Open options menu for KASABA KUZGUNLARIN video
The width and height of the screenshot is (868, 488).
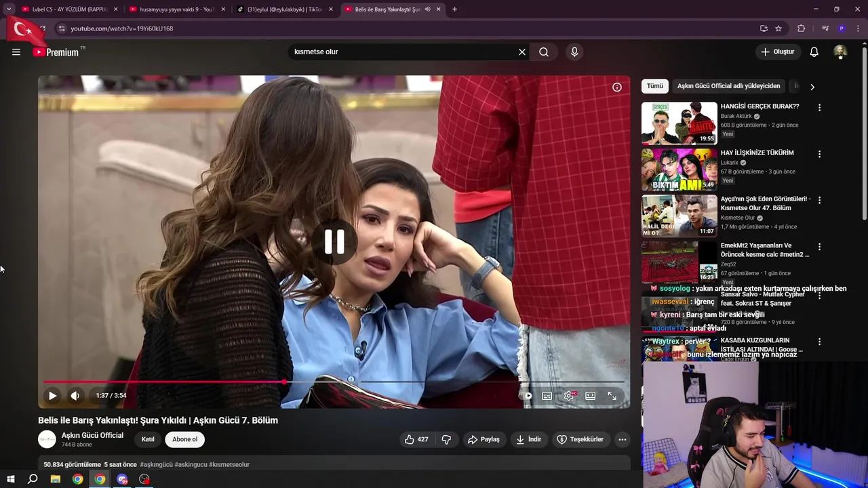click(x=819, y=342)
